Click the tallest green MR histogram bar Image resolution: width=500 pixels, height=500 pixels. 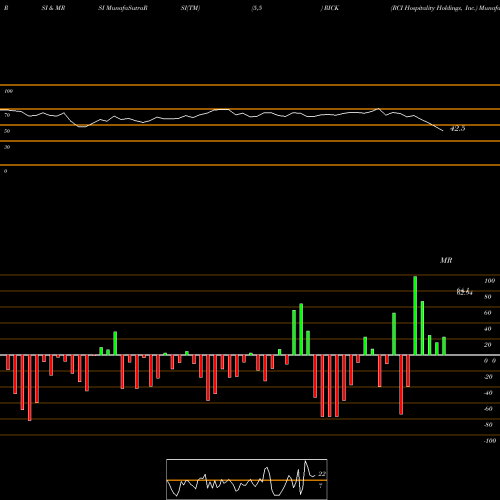click(x=415, y=316)
